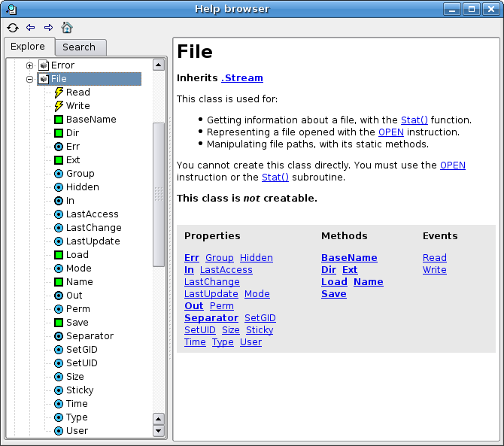Screen dimensions: 504x446
Task: Open the BaseName method link
Action: click(x=349, y=258)
